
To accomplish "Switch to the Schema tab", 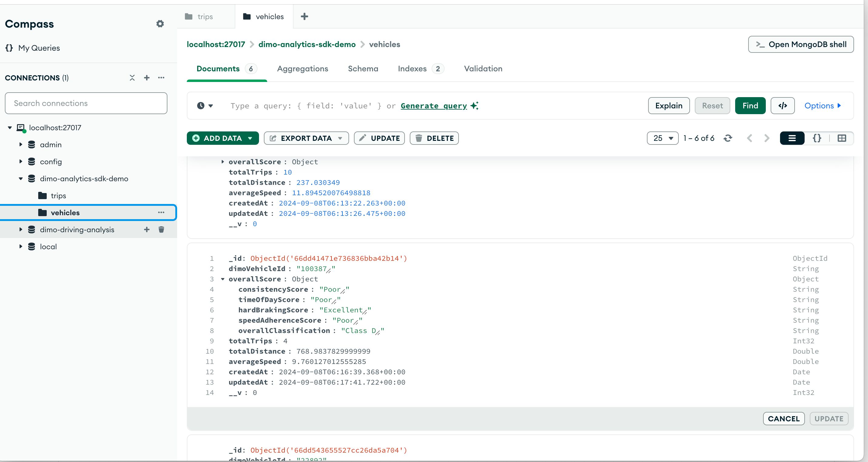I will point(363,68).
